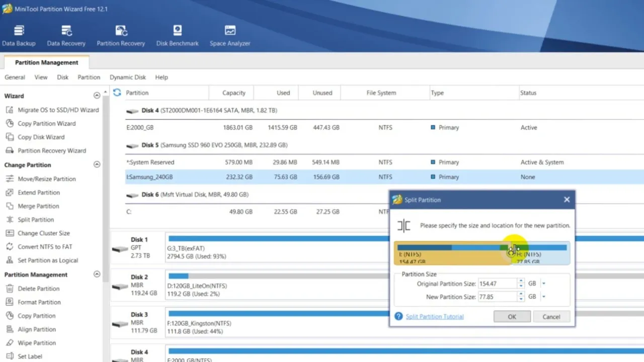Click the Copy Partition Wizard icon
Image resolution: width=644 pixels, height=362 pixels.
pyautogui.click(x=10, y=123)
